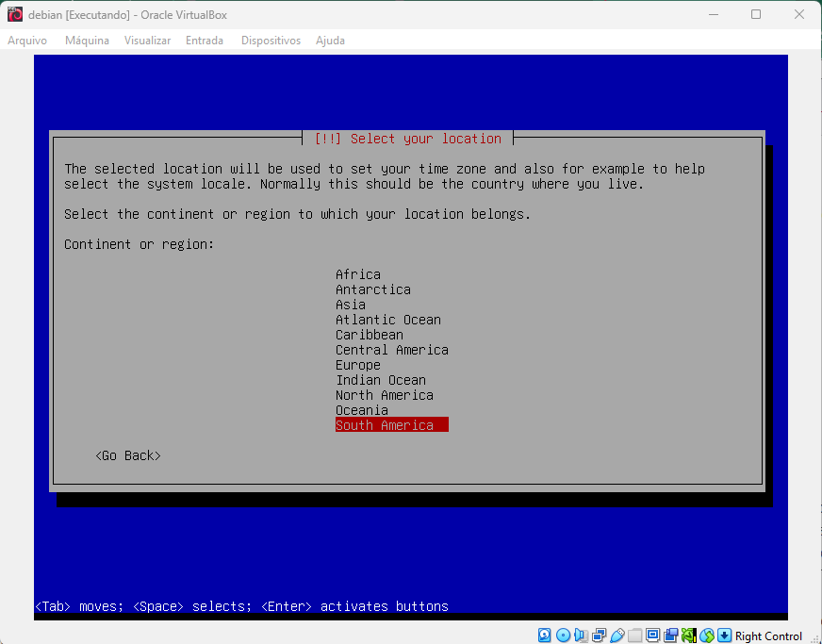The width and height of the screenshot is (822, 644).
Task: Open the Dispositivos menu
Action: tap(271, 41)
